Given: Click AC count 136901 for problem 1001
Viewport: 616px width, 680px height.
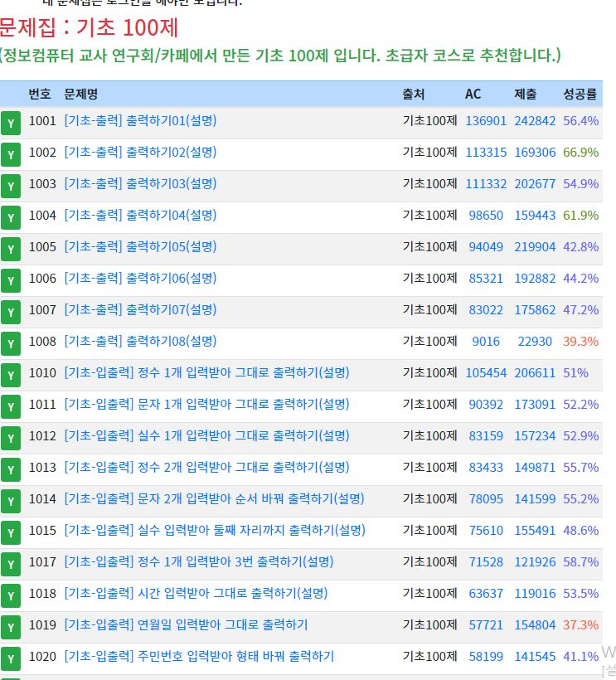Looking at the screenshot, I should (x=486, y=120).
